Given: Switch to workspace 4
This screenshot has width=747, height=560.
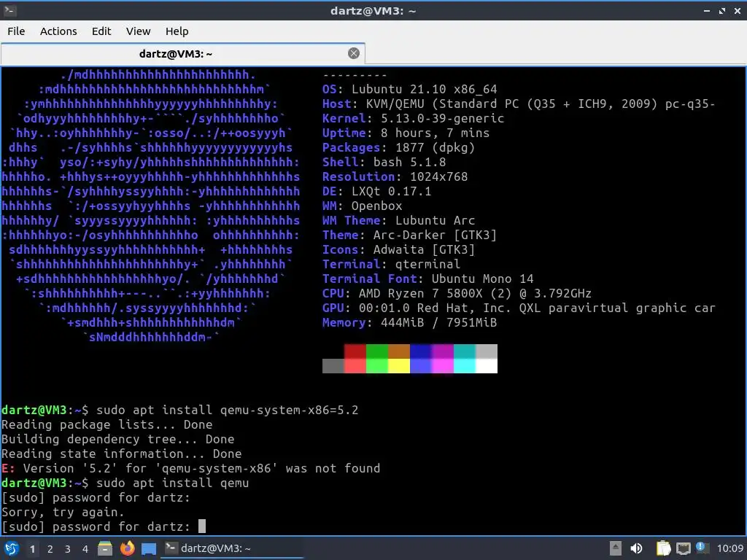Looking at the screenshot, I should [85, 549].
